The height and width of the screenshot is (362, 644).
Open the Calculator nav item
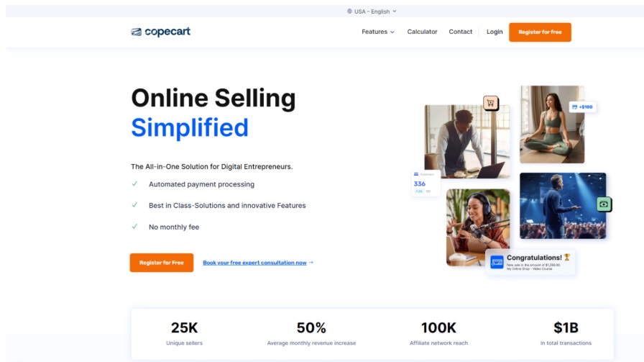point(422,32)
